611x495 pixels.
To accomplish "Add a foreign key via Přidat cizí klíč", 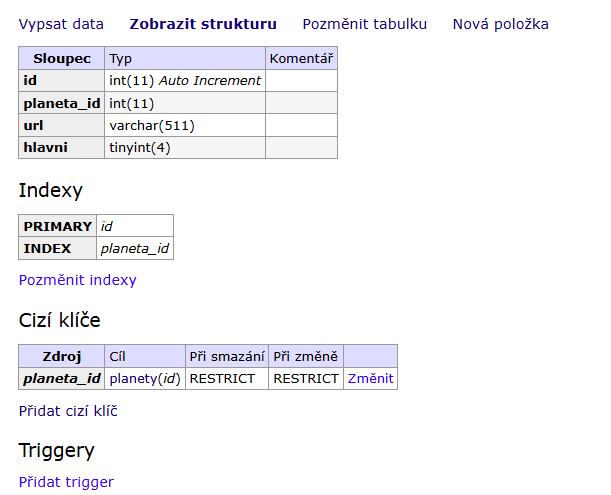I will click(x=68, y=410).
